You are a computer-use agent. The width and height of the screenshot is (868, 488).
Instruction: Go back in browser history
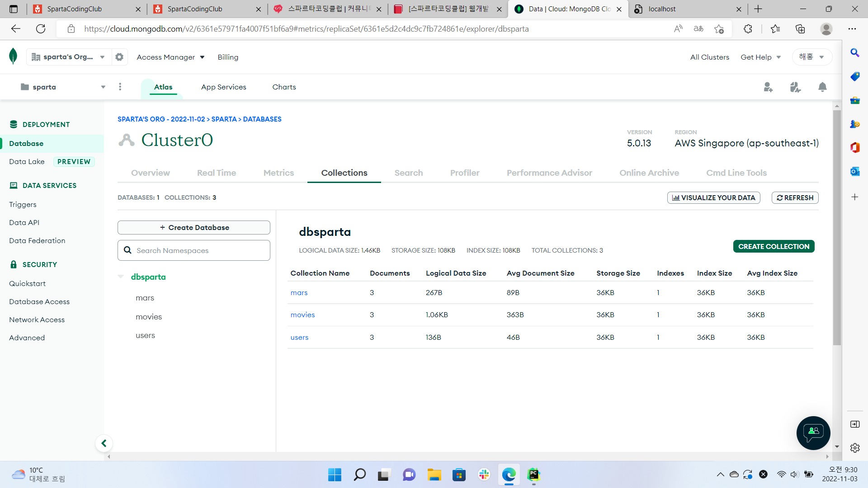pyautogui.click(x=16, y=29)
